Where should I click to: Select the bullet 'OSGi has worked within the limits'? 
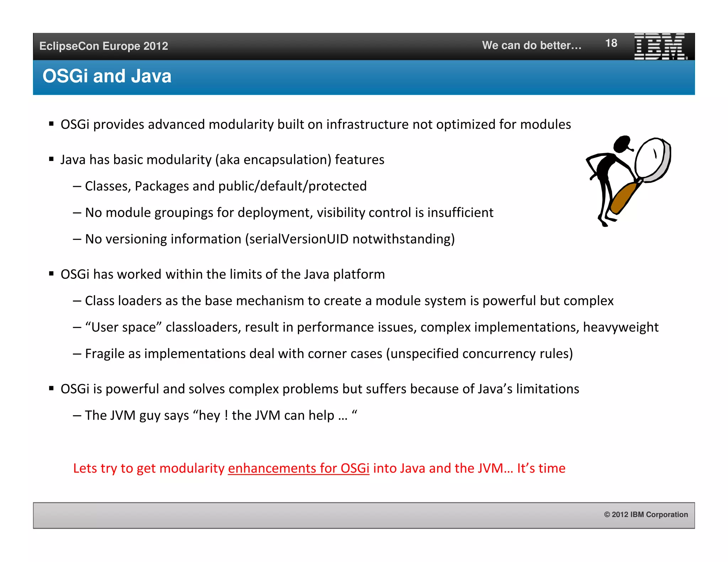pyautogui.click(x=223, y=274)
